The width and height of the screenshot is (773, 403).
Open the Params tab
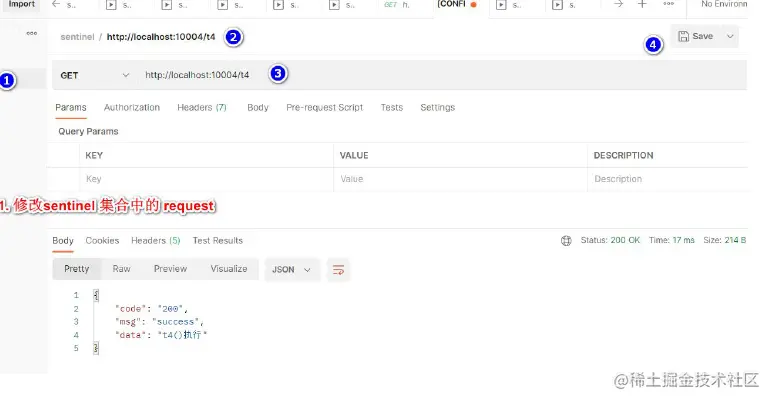[70, 108]
